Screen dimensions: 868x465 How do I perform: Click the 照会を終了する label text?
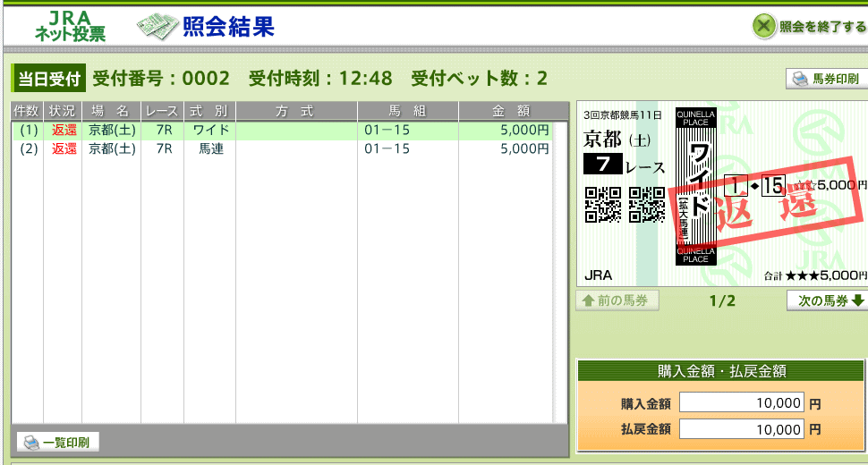[823, 27]
